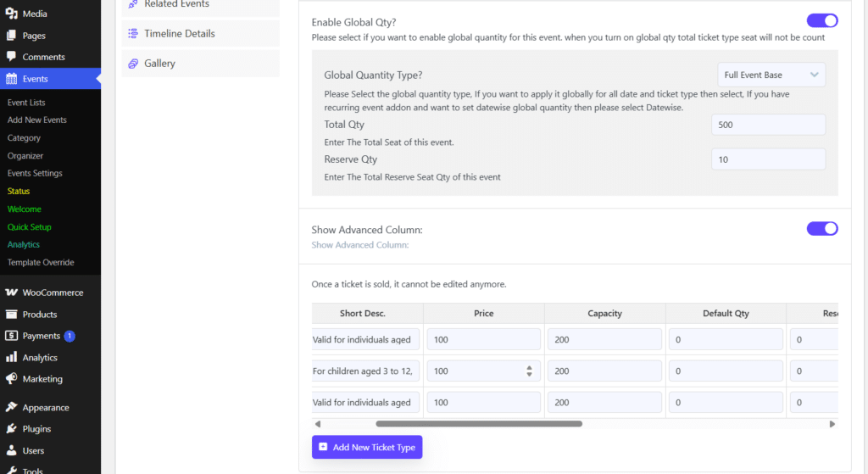Click the price stepper arrows in second row
Viewport: 868px width, 474px height.
(530, 371)
